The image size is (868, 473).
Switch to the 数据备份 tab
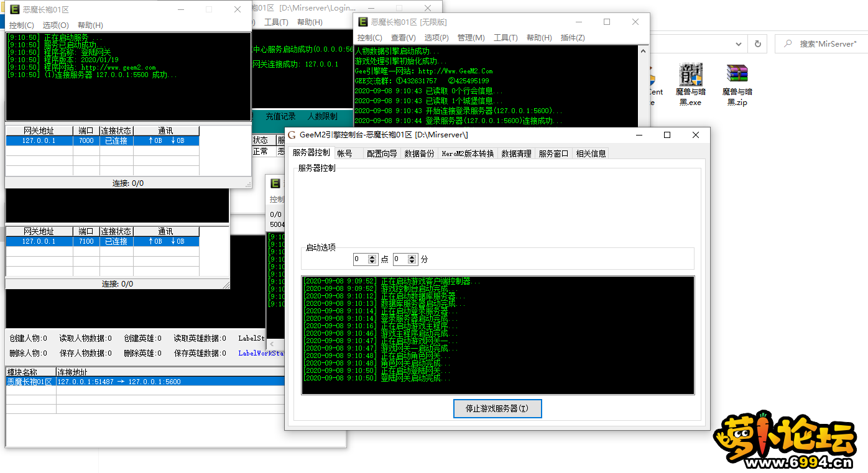click(420, 154)
